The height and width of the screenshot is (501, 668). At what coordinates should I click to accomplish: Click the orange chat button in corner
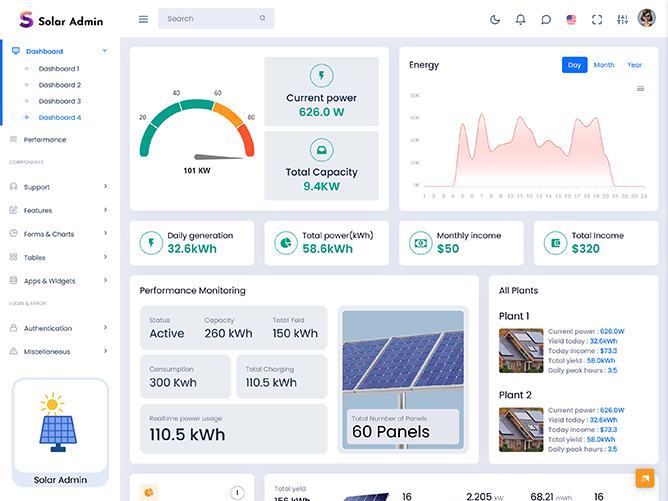(x=645, y=478)
